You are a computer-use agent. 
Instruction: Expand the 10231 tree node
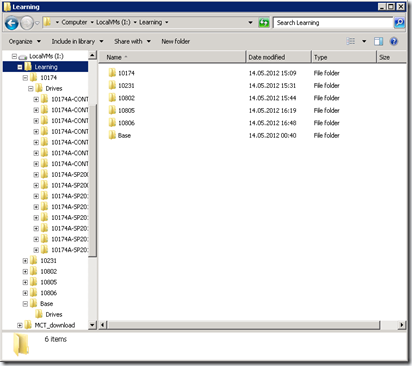pyautogui.click(x=25, y=261)
